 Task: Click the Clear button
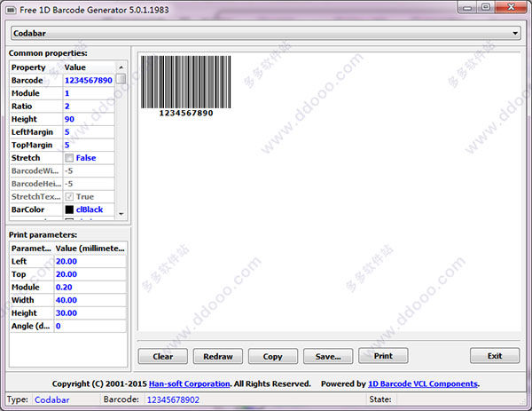pyautogui.click(x=163, y=356)
